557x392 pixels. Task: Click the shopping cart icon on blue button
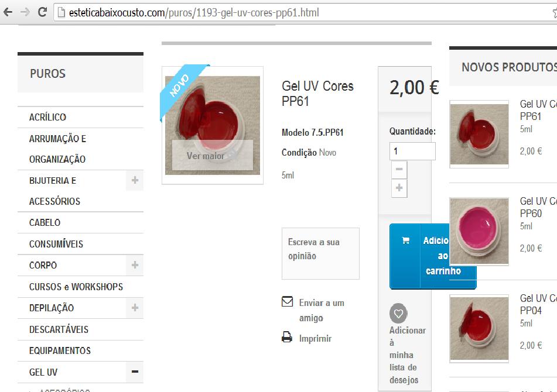click(x=405, y=240)
